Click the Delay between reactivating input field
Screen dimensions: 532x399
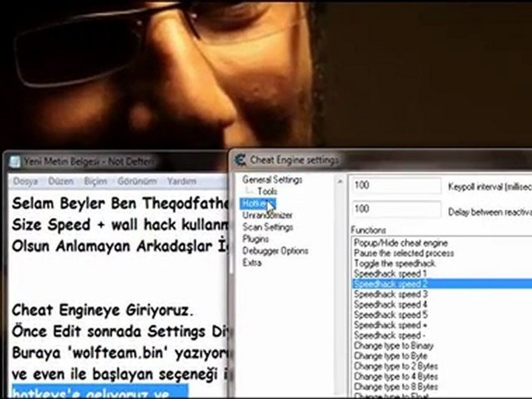[x=396, y=209]
